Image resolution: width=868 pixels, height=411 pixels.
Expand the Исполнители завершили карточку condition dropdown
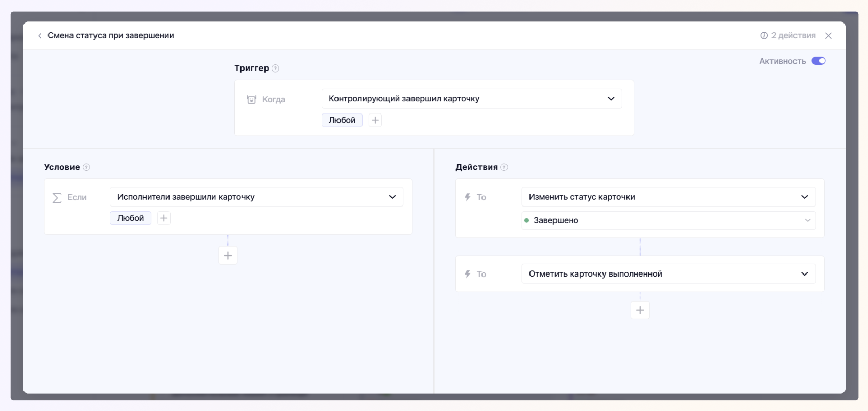(256, 197)
